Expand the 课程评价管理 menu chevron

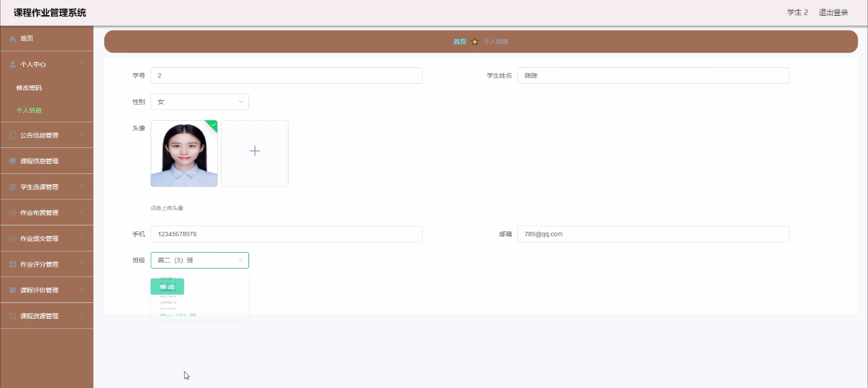point(82,290)
